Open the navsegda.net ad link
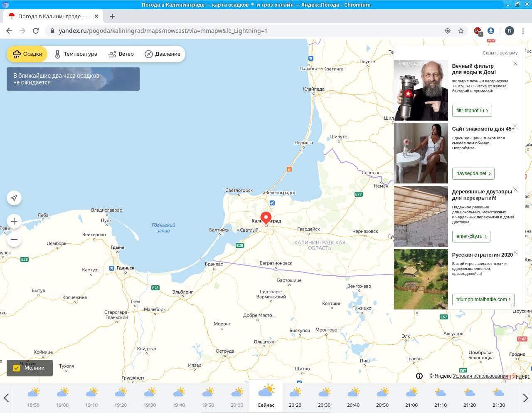Viewport: 532px width, 413px height. (473, 173)
